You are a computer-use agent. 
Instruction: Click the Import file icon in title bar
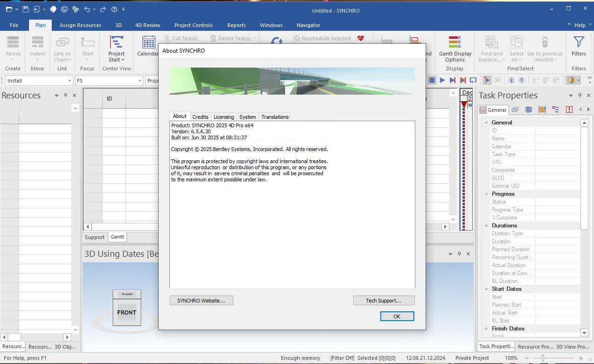click(36, 9)
